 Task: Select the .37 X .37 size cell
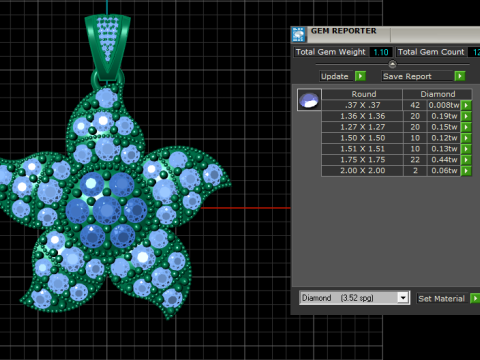point(362,105)
